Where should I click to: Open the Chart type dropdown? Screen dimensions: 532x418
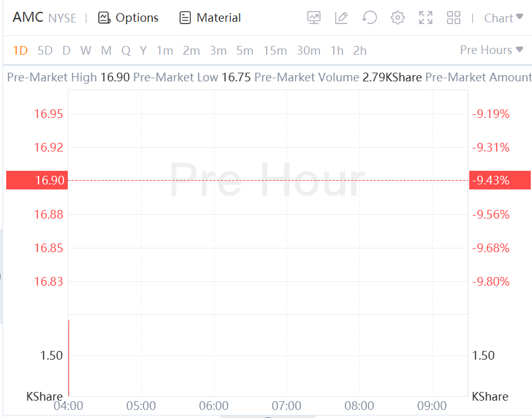click(x=503, y=18)
